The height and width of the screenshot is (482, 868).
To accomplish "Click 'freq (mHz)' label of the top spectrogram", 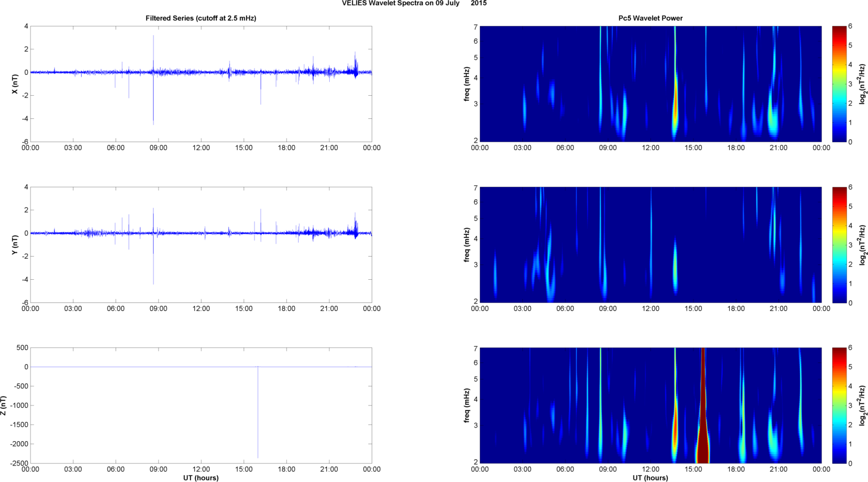I will pos(467,84).
